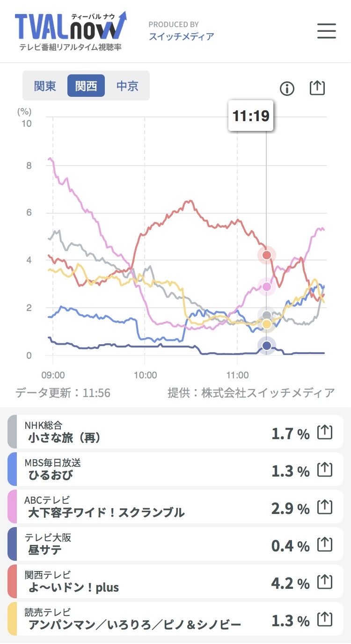Image resolution: width=351 pixels, height=644 pixels.
Task: Share the MBS毎日放送 ひるおび rating
Action: click(x=325, y=470)
